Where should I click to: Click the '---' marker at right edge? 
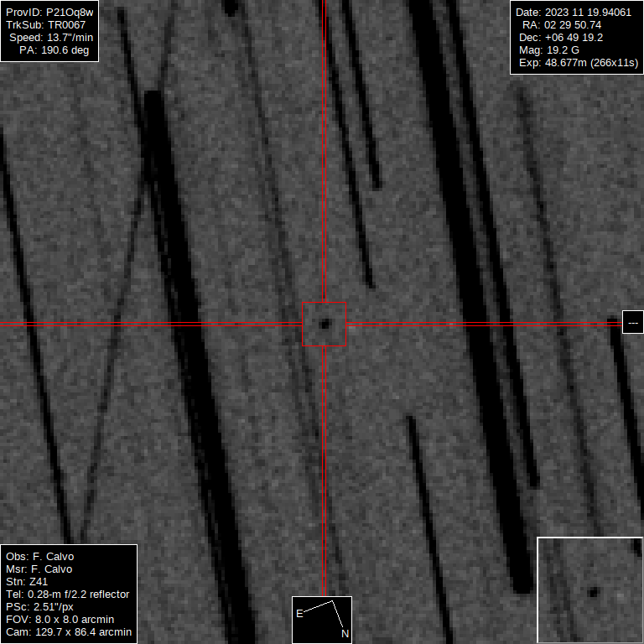click(x=633, y=322)
